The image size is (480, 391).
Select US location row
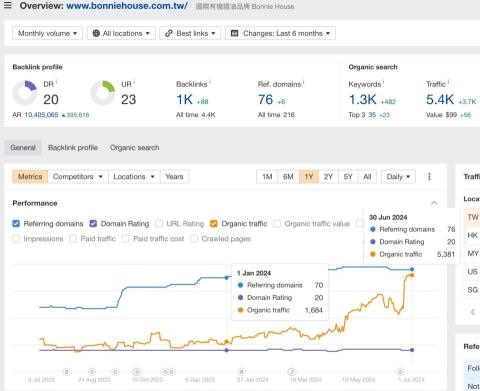[x=472, y=272]
